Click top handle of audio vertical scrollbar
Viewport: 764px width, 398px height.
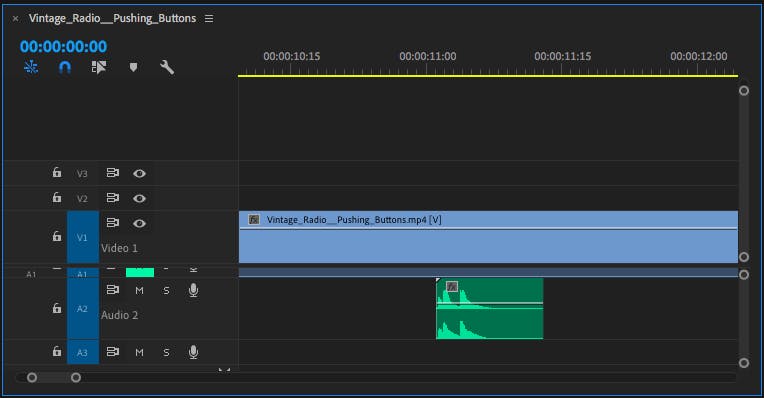coord(744,275)
